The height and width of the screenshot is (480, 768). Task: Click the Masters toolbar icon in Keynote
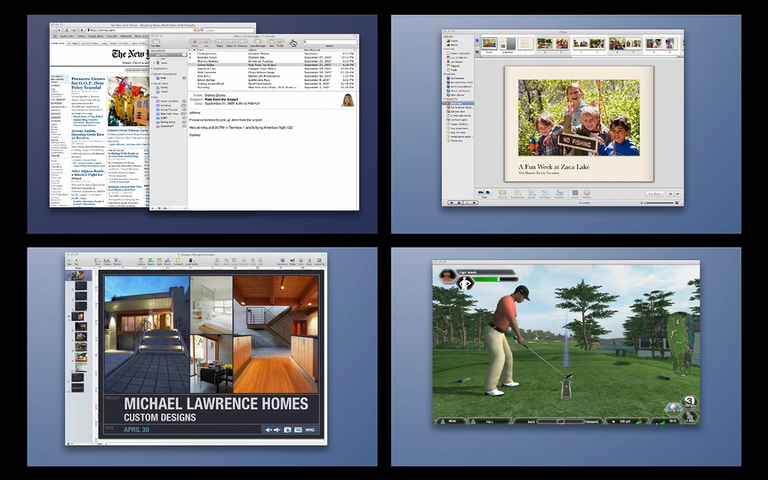click(x=117, y=261)
